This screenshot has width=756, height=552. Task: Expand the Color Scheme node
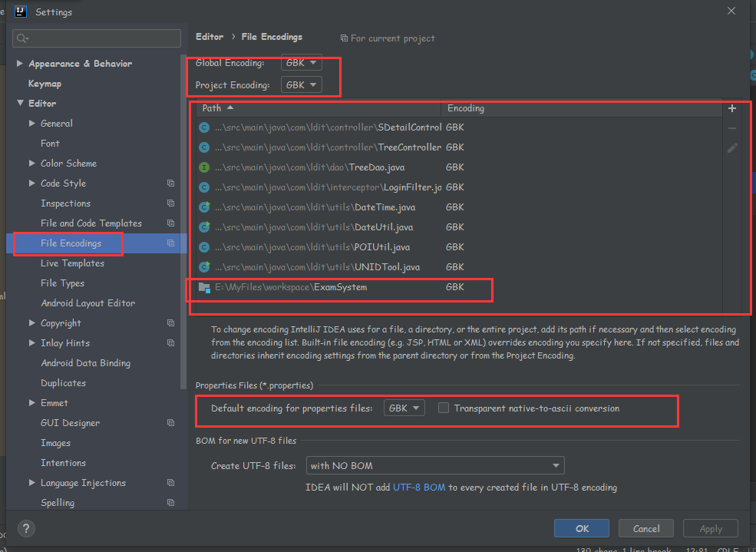tap(31, 163)
